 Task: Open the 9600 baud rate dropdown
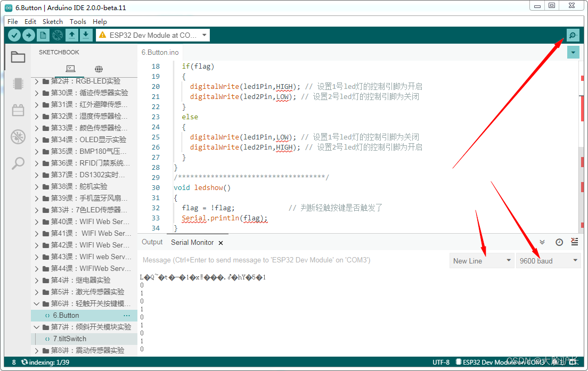click(548, 261)
